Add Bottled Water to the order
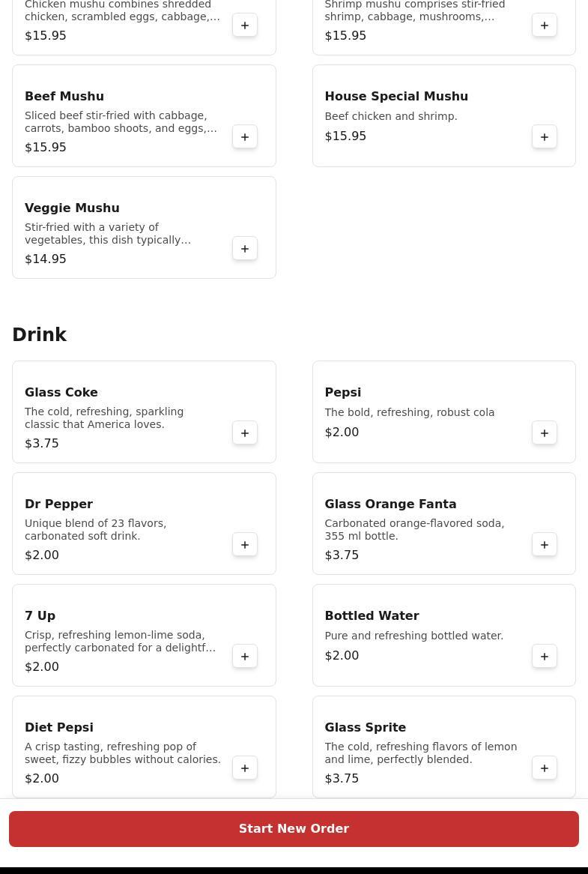The height and width of the screenshot is (874, 588). (545, 657)
